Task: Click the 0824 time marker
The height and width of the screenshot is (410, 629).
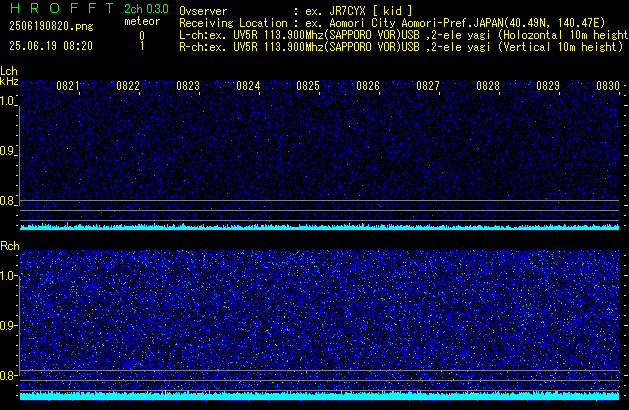Action: point(248,86)
